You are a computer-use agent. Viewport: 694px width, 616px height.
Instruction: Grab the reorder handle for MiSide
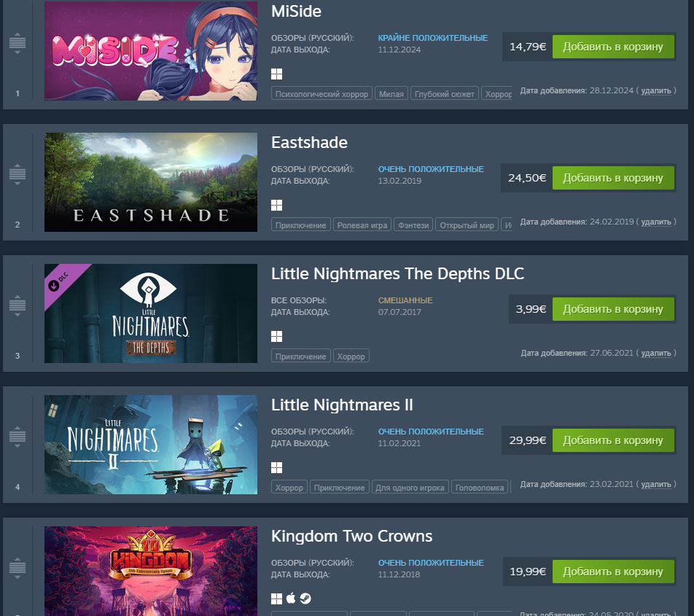tap(17, 43)
